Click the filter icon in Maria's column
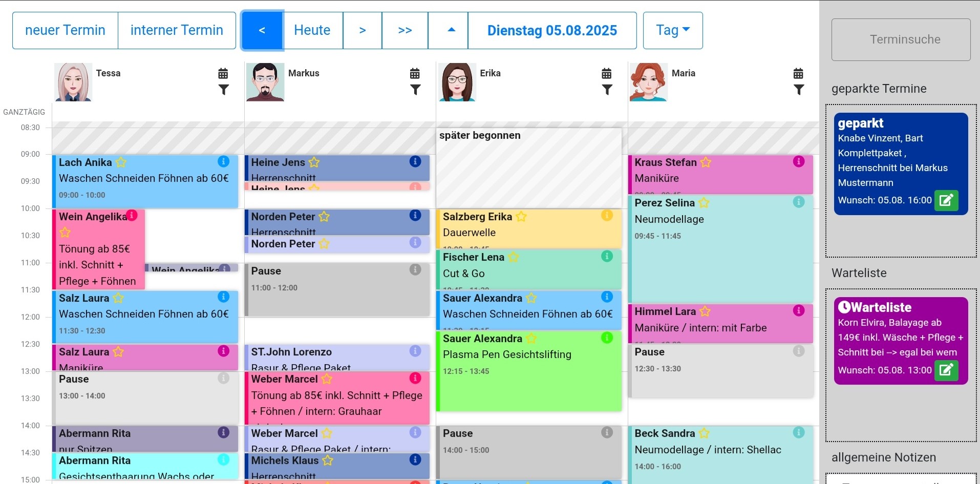Screen dimensions: 980x484 point(798,90)
